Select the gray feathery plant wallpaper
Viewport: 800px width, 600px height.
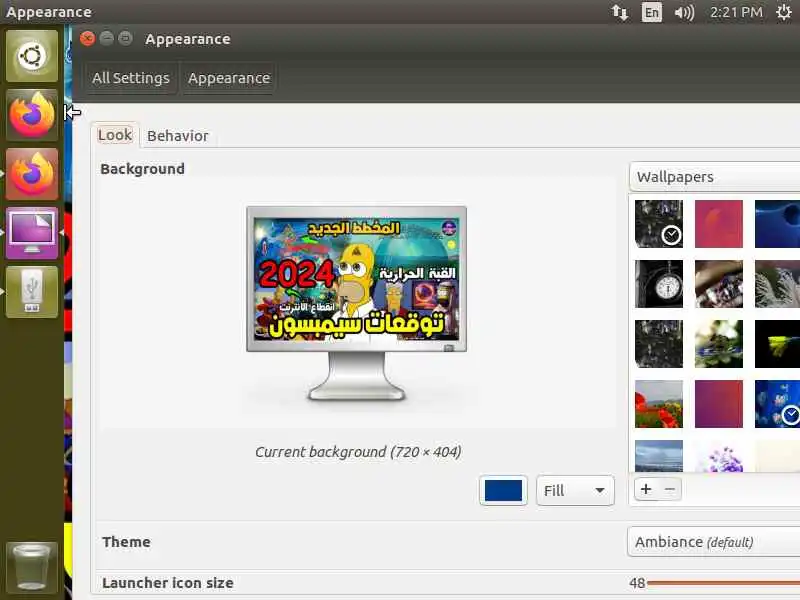pos(778,284)
